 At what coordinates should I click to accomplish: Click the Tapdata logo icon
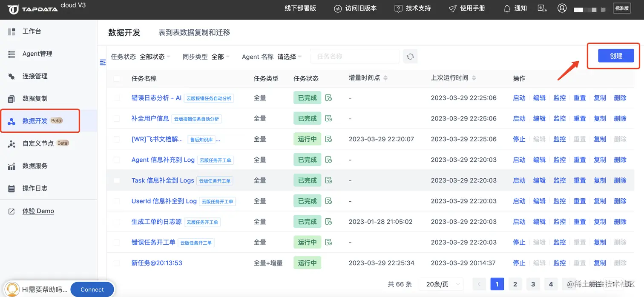click(x=13, y=9)
